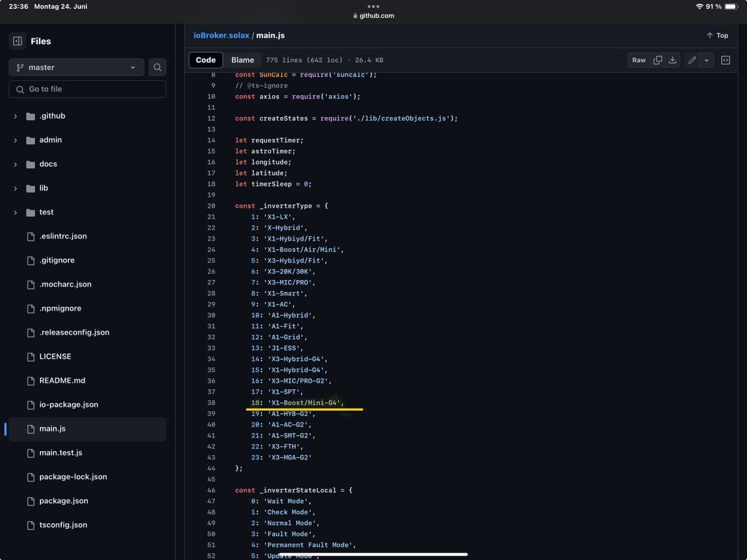Screen dimensions: 747x560
Task: Collapse the file tree sidebar icon
Action: click(17, 41)
